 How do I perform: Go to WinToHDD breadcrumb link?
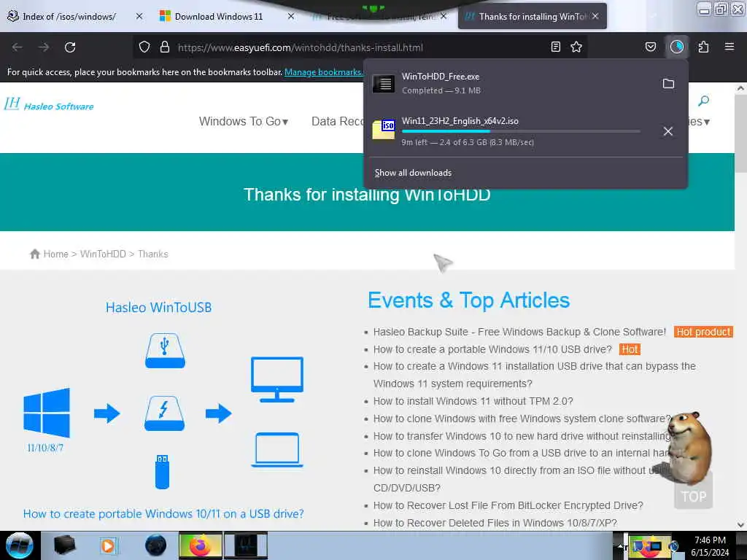point(103,254)
